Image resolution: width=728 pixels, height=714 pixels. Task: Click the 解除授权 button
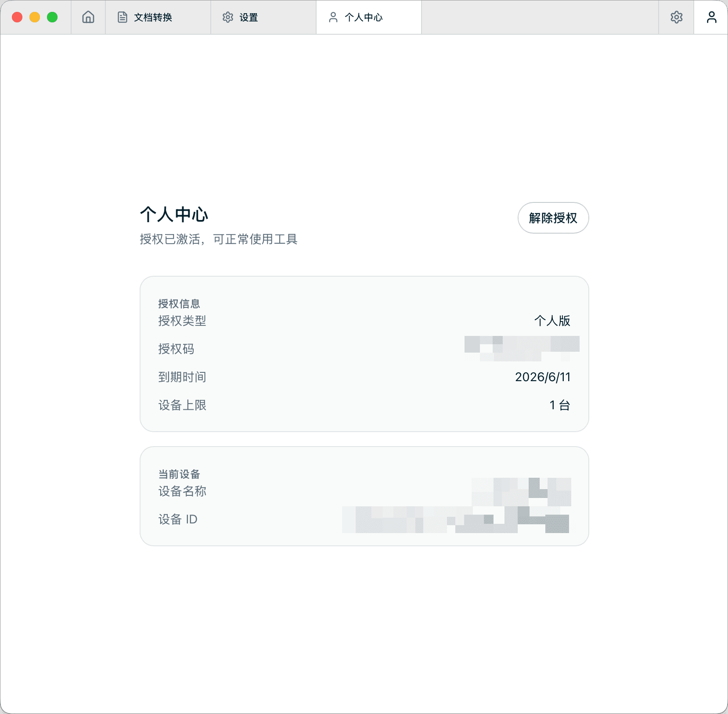[553, 218]
